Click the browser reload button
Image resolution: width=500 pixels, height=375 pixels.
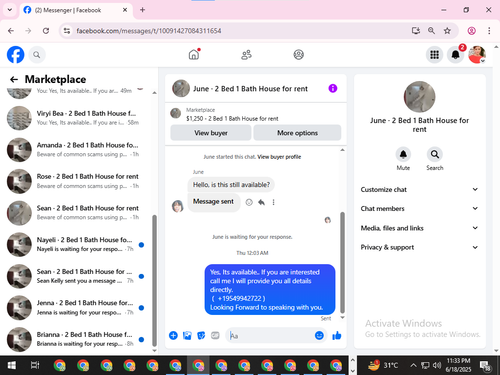pyautogui.click(x=46, y=31)
